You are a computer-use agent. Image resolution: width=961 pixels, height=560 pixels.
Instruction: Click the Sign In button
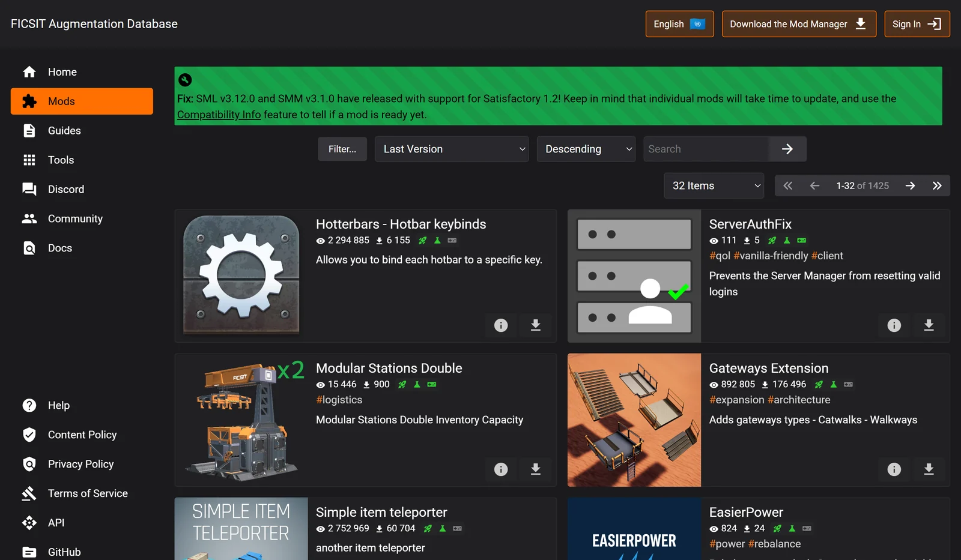pos(917,24)
